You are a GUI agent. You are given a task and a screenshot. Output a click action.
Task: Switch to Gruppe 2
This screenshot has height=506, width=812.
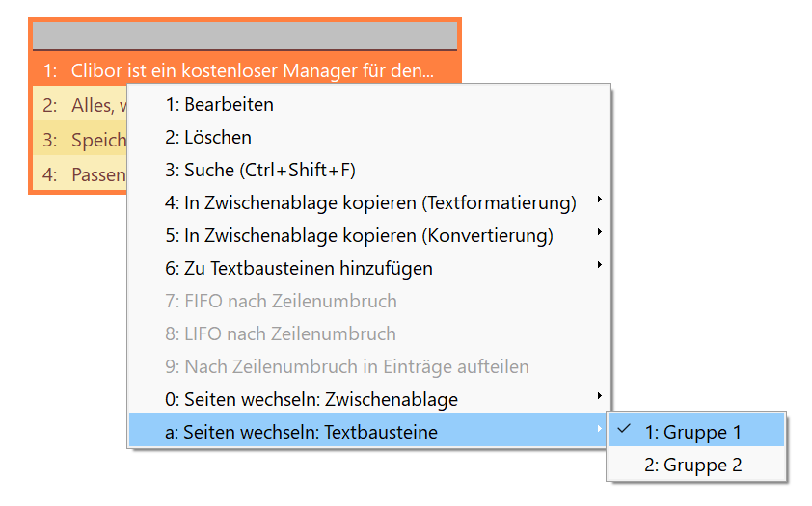(x=696, y=465)
